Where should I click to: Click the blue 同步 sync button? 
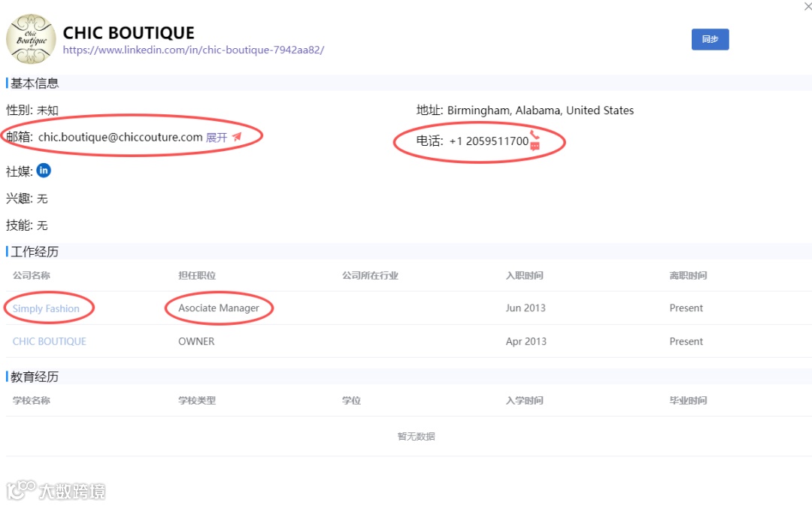pyautogui.click(x=710, y=39)
